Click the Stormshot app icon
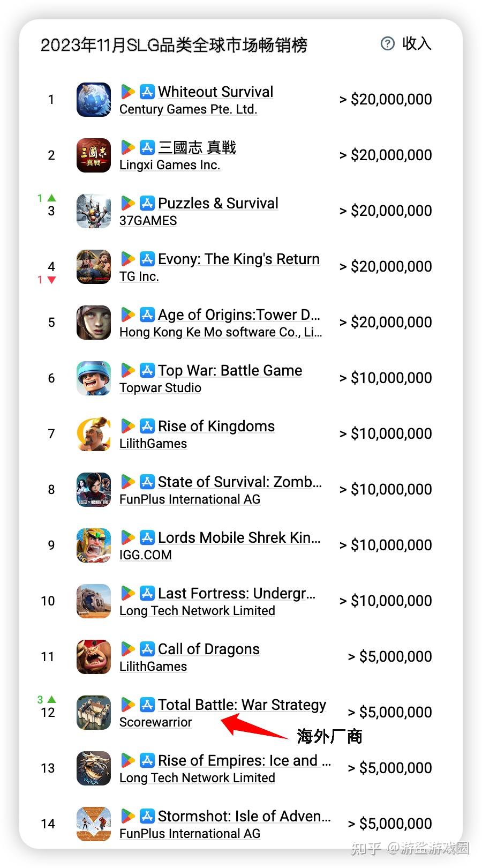The width and height of the screenshot is (482, 868). (94, 824)
